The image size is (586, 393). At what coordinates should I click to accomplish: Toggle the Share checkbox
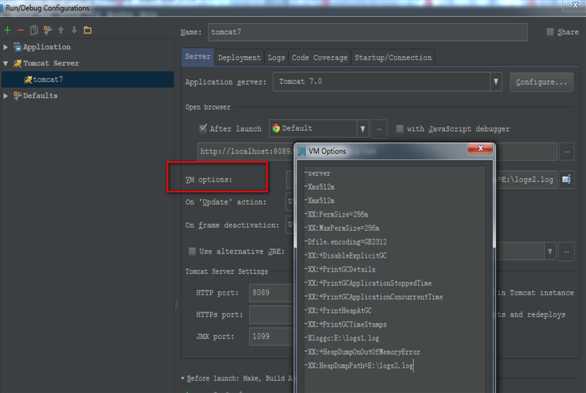pyautogui.click(x=550, y=32)
